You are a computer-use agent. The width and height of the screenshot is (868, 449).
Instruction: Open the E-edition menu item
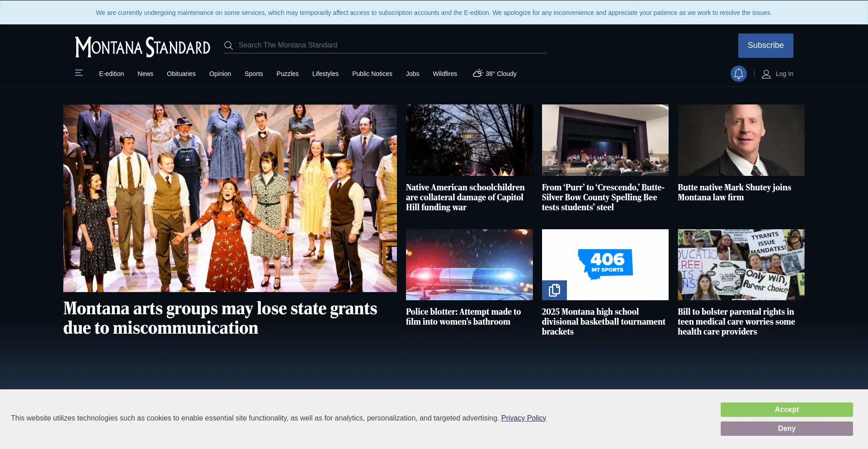pyautogui.click(x=111, y=74)
